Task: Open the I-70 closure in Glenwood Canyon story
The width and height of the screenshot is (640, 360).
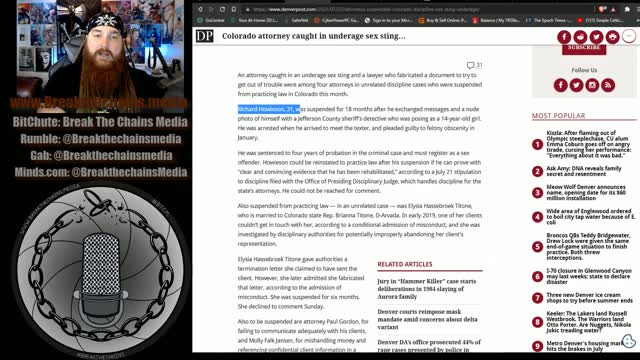Action: point(589,276)
